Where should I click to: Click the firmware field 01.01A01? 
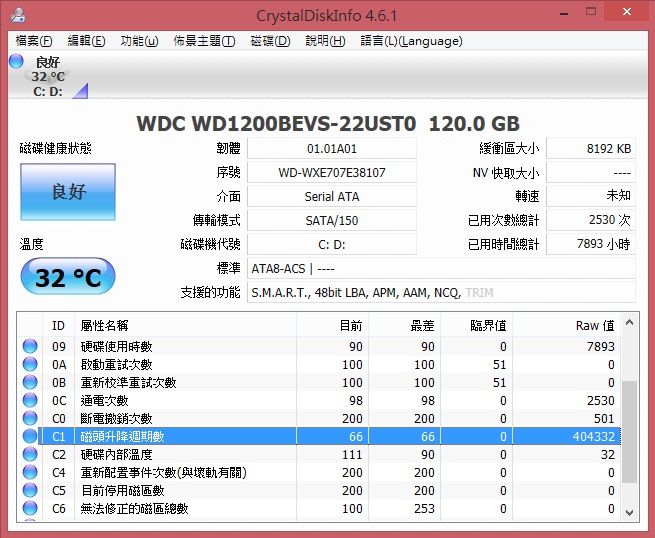point(332,148)
